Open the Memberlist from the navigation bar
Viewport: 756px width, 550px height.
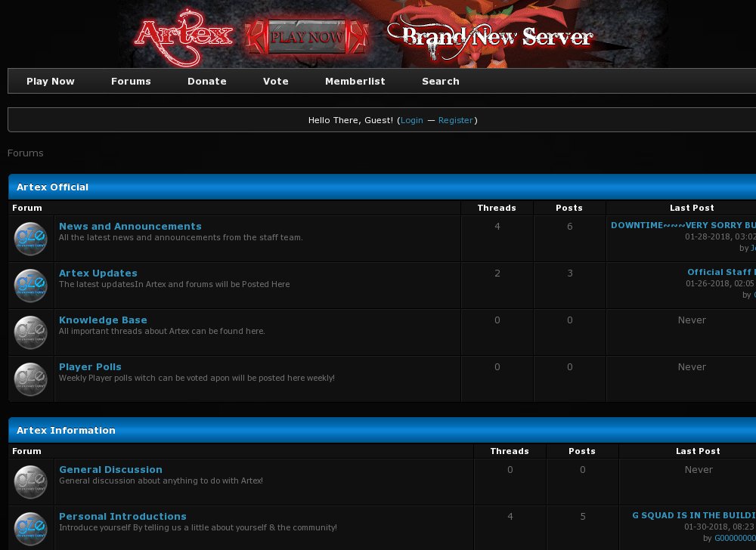355,81
